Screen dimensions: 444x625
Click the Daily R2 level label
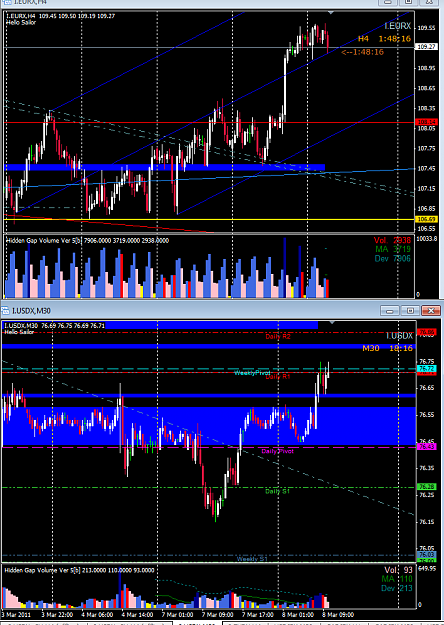(278, 337)
